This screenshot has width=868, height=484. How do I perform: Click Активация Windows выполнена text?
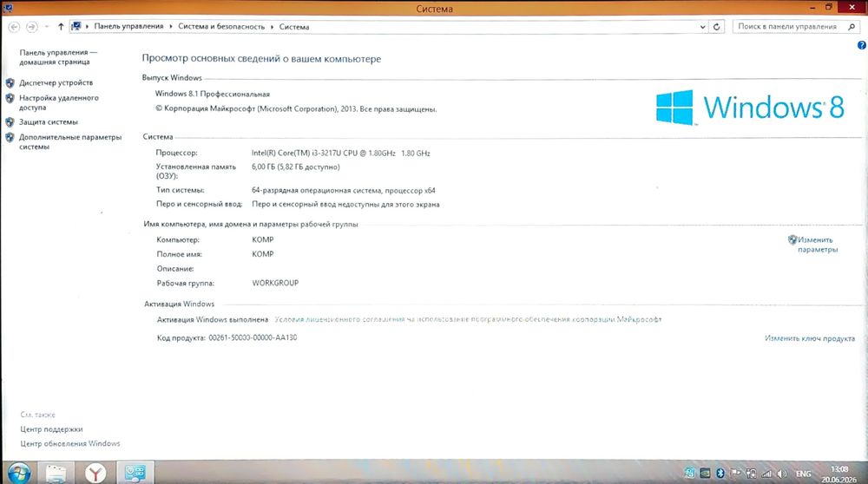(213, 319)
